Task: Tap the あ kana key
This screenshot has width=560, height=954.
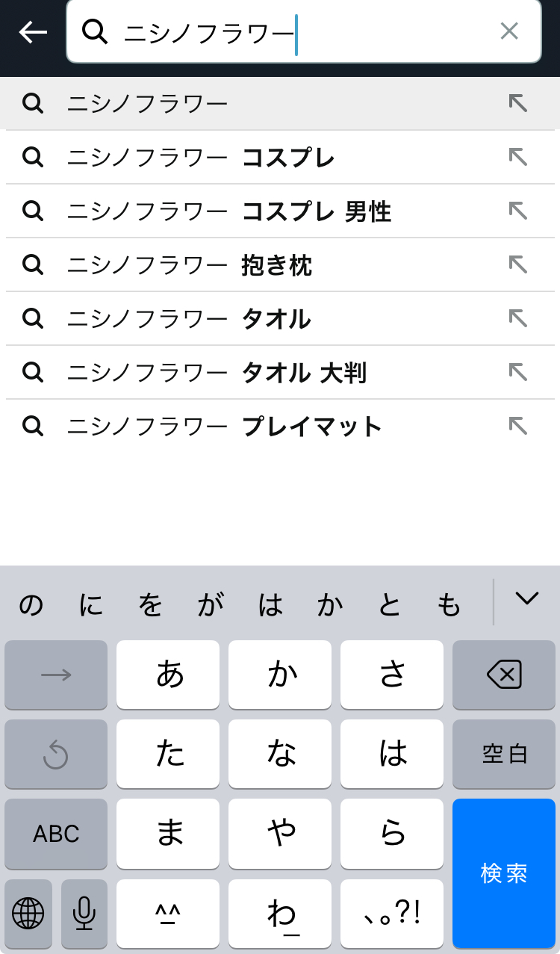Action: click(168, 675)
